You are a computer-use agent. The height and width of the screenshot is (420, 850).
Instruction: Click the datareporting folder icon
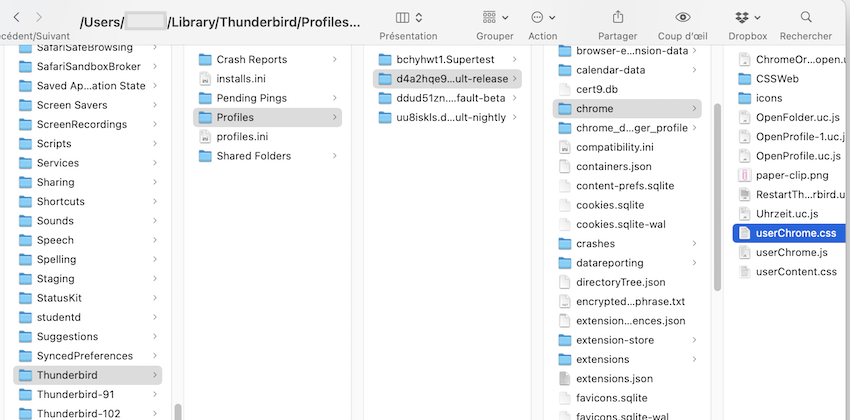click(x=565, y=263)
